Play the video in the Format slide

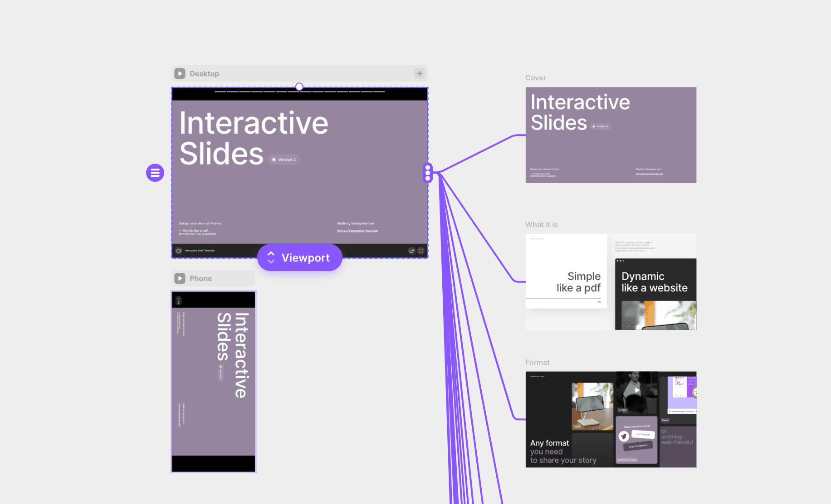[637, 390]
